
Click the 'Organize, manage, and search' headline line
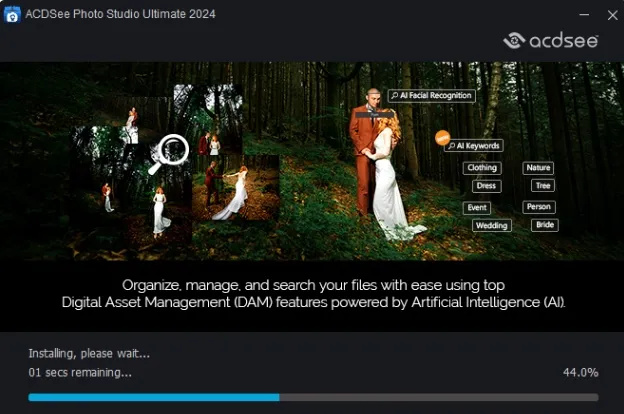(x=313, y=285)
